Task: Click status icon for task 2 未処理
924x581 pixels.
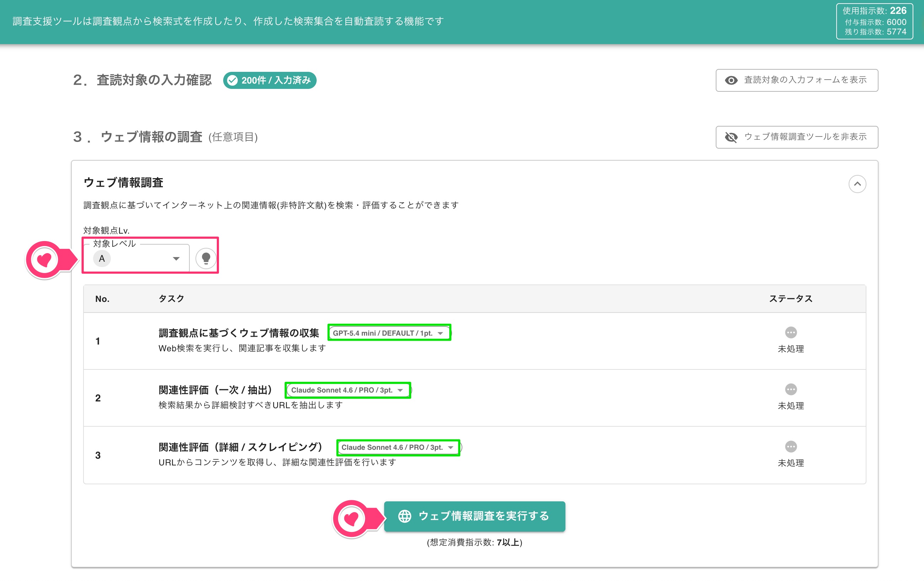Action: click(790, 389)
